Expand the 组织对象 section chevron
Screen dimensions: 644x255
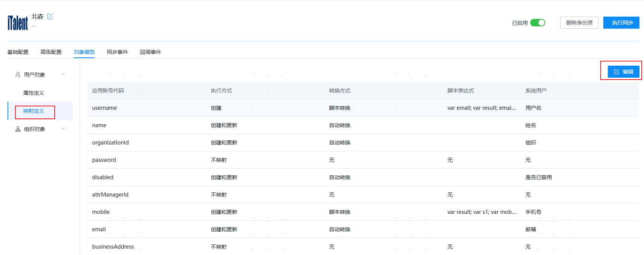point(63,129)
